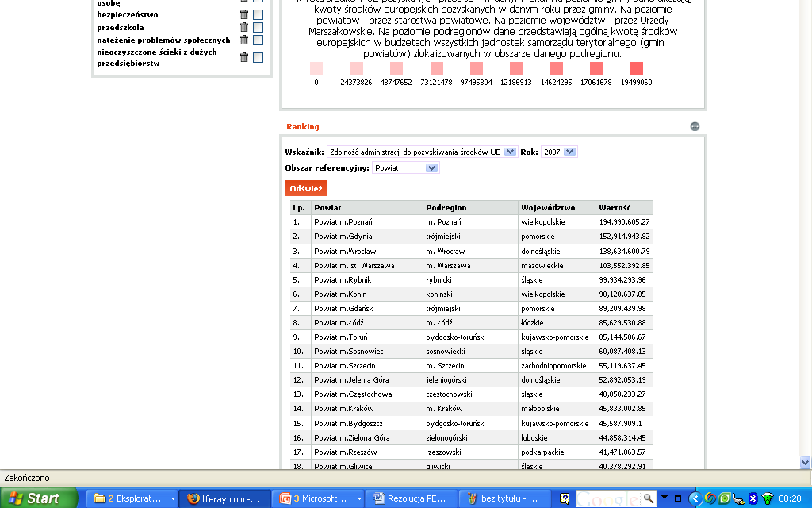Image resolution: width=812 pixels, height=508 pixels.
Task: Click the taskbar help question mark icon
Action: (565, 498)
